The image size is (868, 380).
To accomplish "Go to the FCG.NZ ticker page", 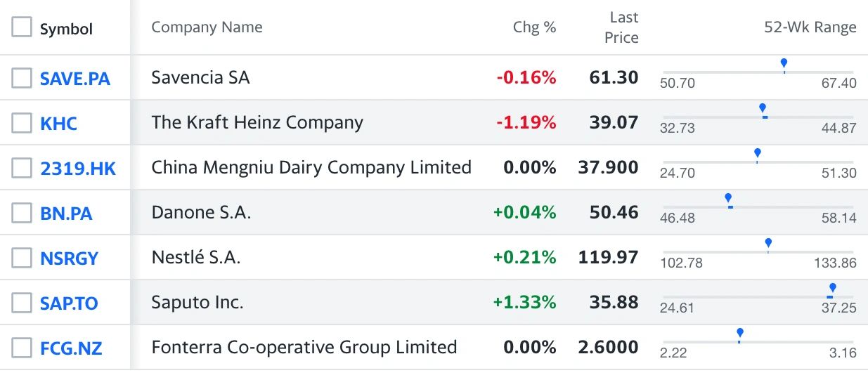I will click(71, 348).
